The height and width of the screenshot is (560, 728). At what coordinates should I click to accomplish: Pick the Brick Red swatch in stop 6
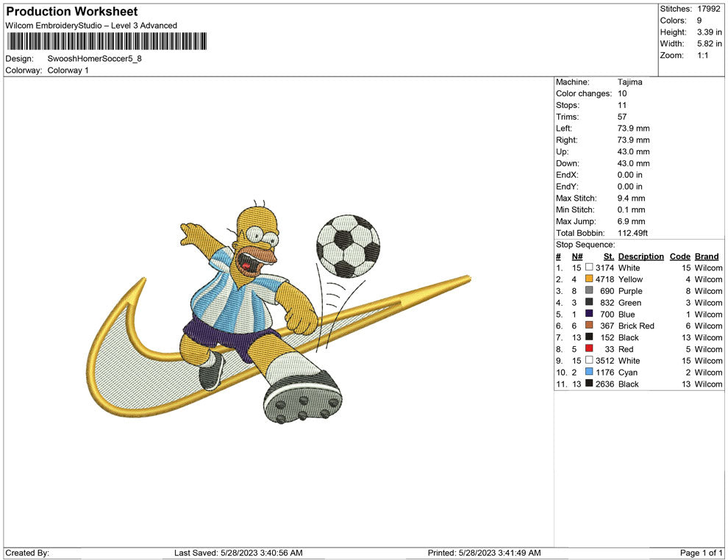[589, 326]
